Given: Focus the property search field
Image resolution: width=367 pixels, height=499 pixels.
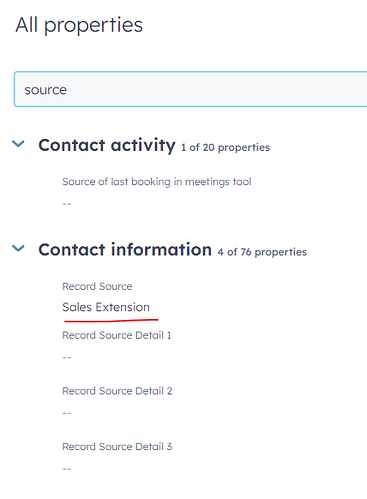Looking at the screenshot, I should click(191, 89).
